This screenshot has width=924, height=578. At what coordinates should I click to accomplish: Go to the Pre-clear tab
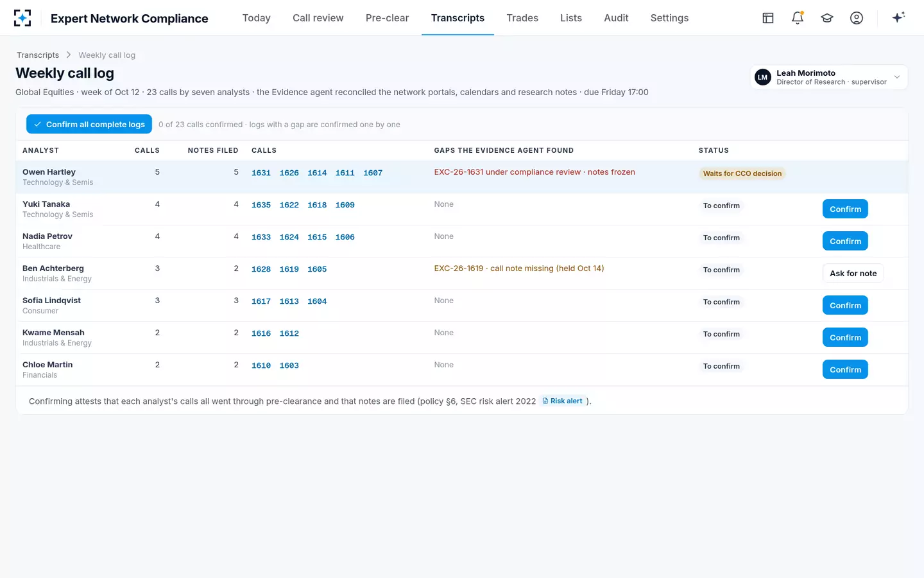(x=387, y=18)
